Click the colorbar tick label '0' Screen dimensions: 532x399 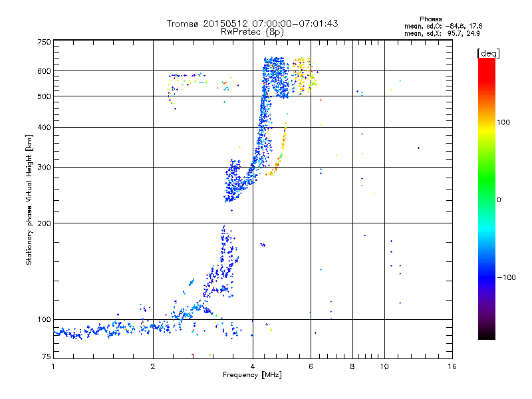click(498, 200)
